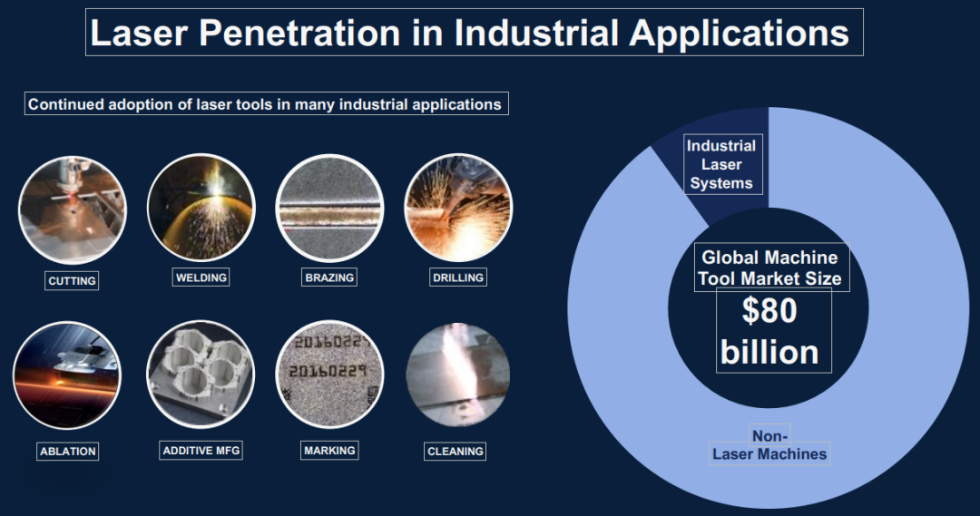This screenshot has height=516, width=980.
Task: Click the slide title Laser Penetration heading
Action: click(x=474, y=34)
